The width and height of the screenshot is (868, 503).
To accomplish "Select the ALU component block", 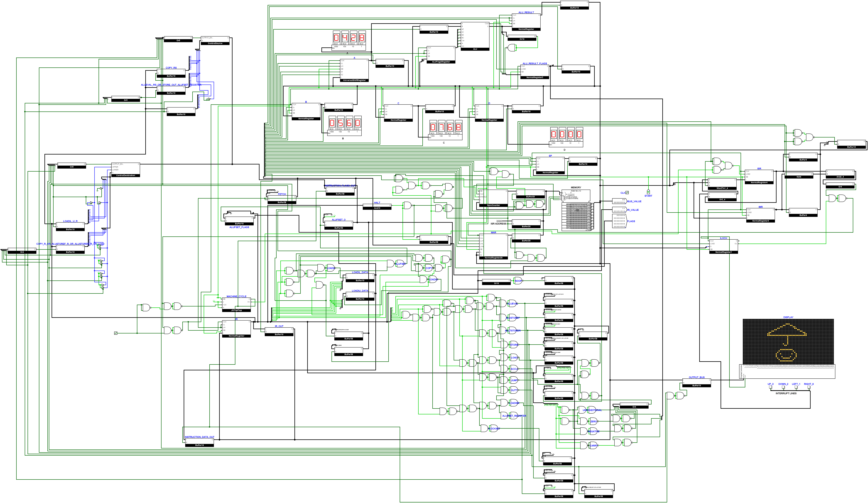I will [x=475, y=36].
